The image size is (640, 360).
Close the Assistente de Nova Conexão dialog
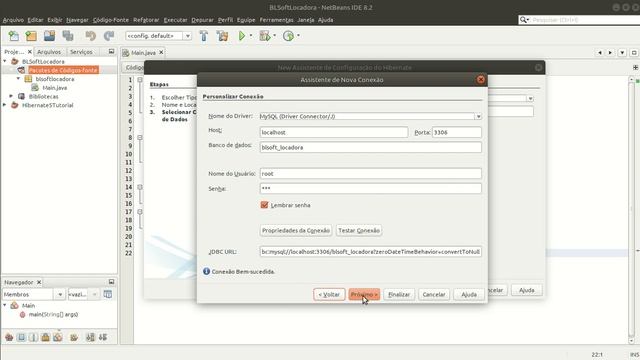point(480,80)
